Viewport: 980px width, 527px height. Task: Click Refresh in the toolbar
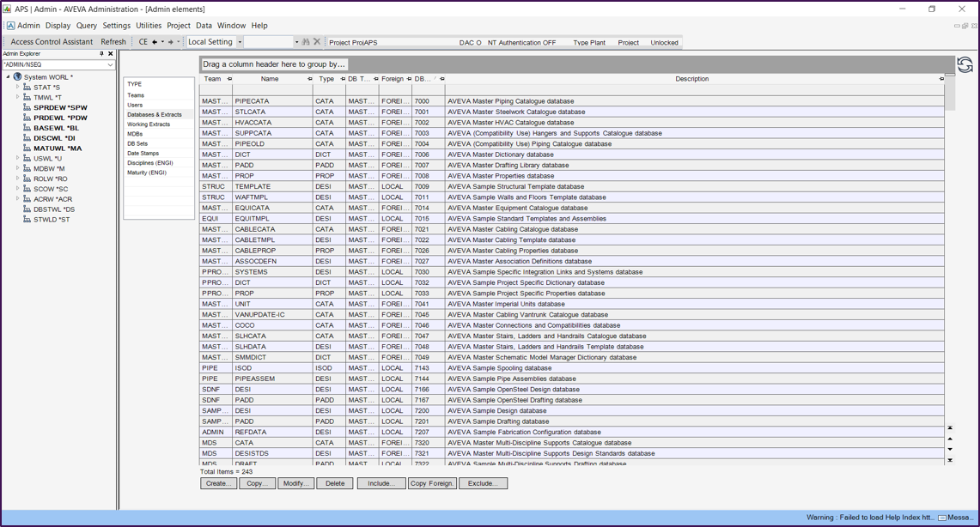113,42
